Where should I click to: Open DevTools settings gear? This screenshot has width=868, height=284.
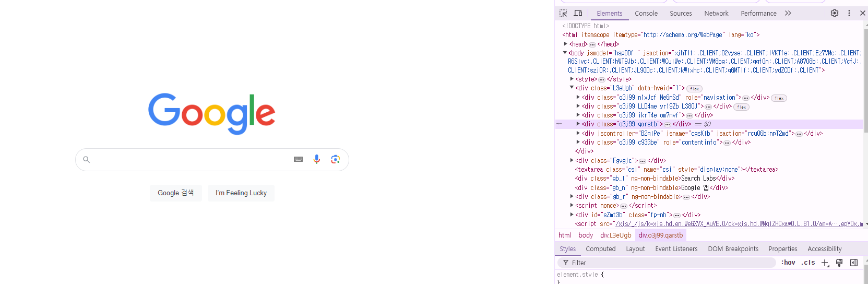pyautogui.click(x=835, y=13)
